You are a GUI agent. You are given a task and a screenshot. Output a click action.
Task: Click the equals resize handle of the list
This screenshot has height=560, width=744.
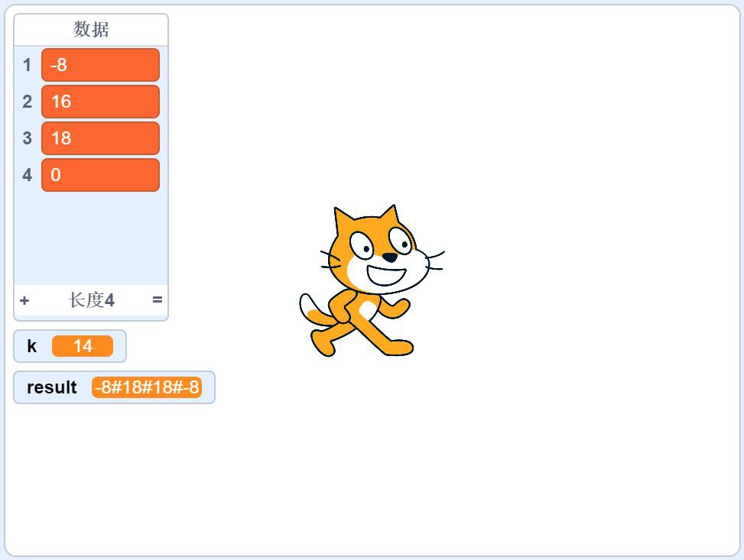158,299
